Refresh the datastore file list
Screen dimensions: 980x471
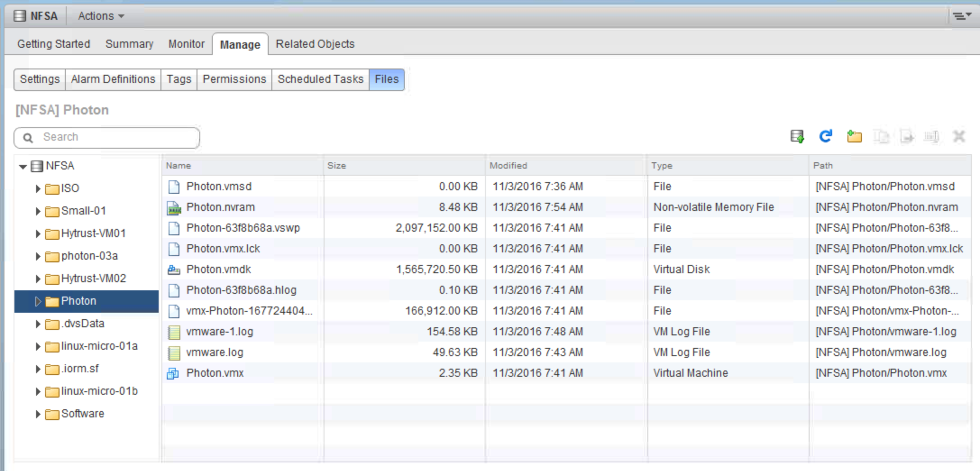click(x=825, y=136)
